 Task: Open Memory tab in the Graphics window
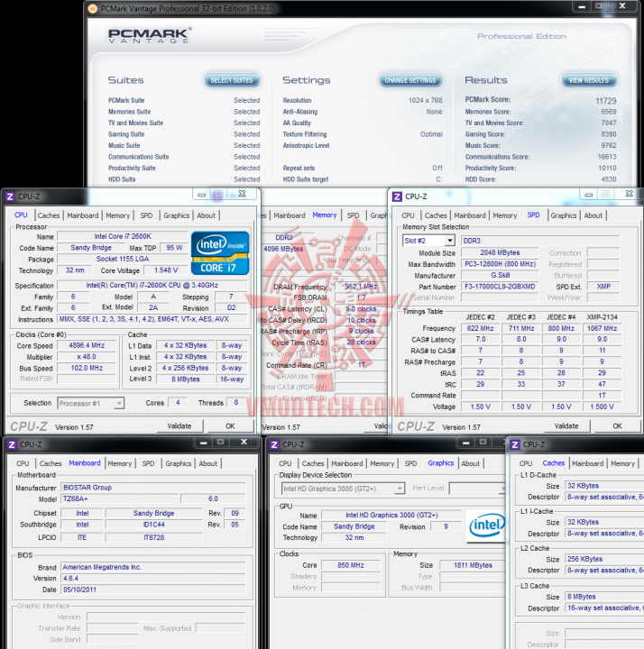[382, 463]
